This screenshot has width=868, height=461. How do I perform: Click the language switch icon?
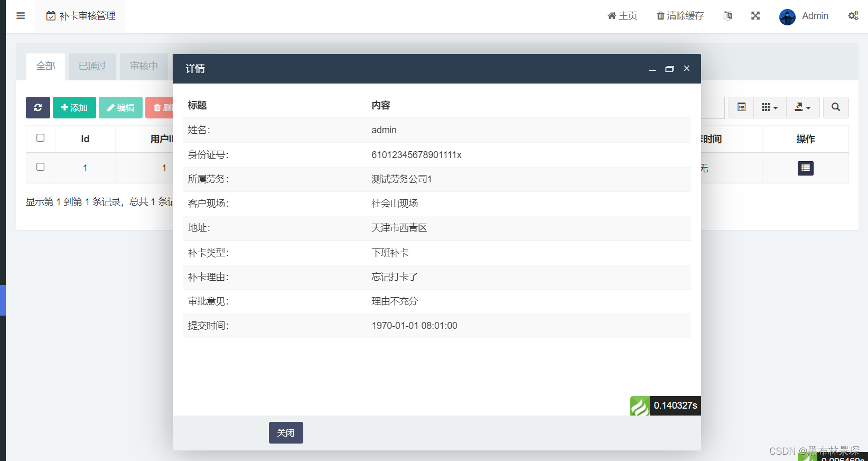(727, 16)
